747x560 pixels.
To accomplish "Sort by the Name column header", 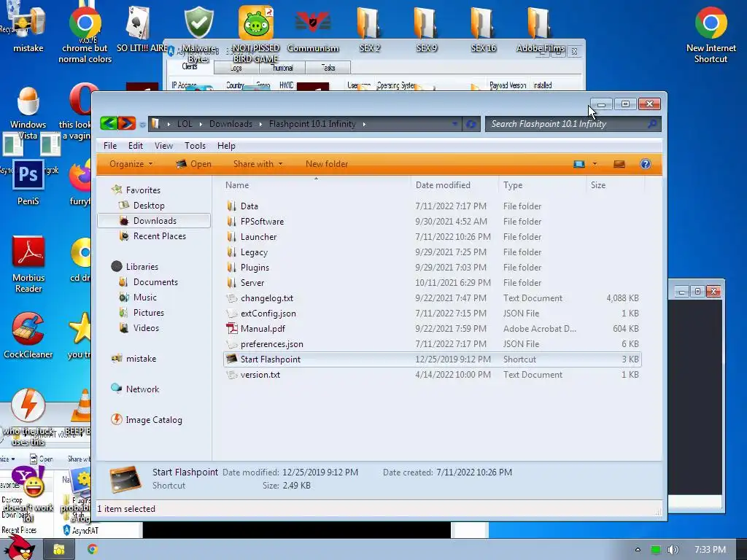I will point(316,185).
